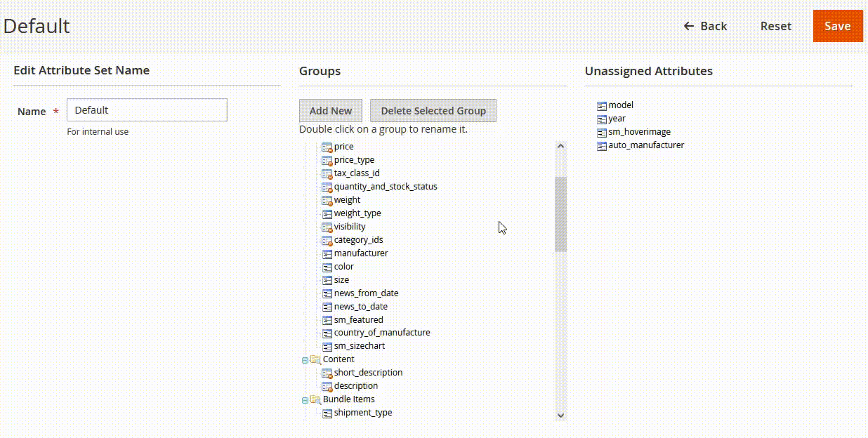Click the weight_type attribute icon

[x=327, y=213]
